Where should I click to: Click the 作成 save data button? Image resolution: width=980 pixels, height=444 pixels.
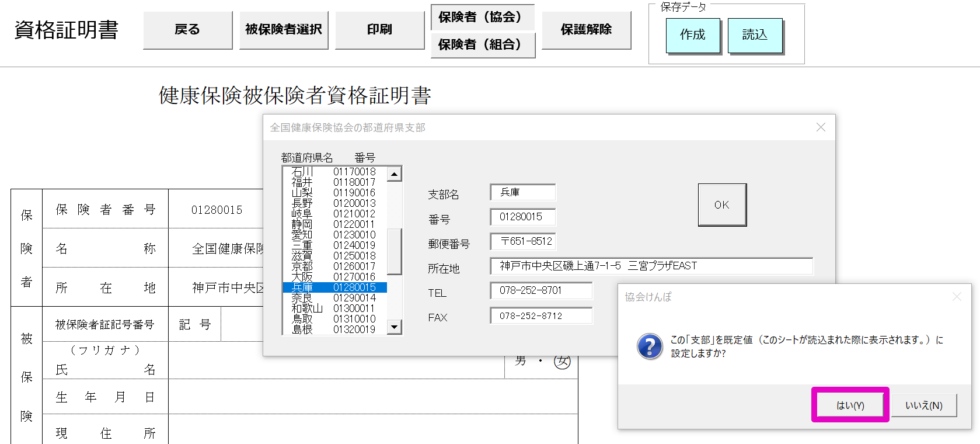[693, 35]
